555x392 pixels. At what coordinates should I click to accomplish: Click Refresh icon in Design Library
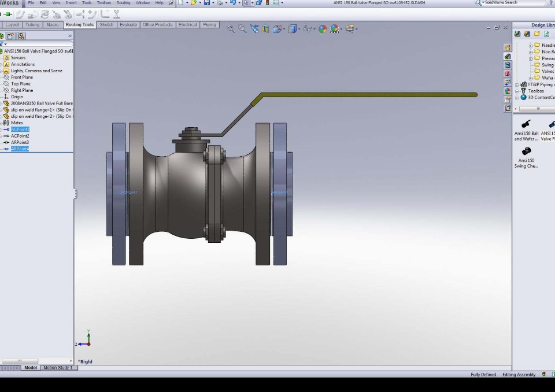pyautogui.click(x=547, y=34)
